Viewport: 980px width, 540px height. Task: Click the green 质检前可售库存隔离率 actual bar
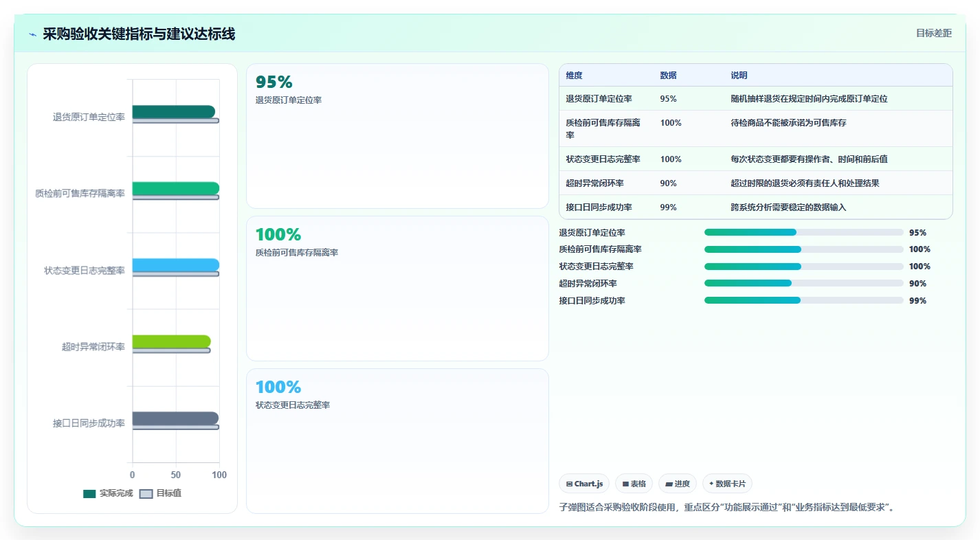point(176,188)
